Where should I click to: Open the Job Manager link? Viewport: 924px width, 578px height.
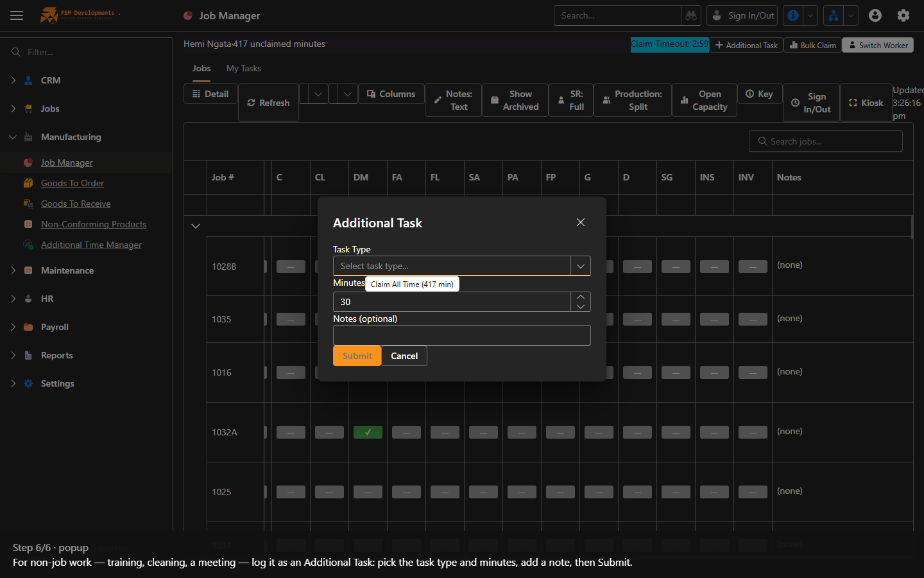67,162
